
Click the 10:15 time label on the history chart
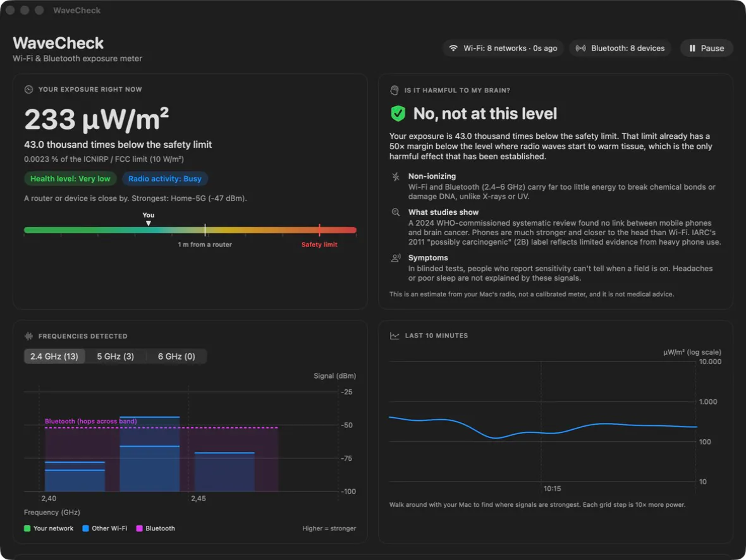pyautogui.click(x=552, y=489)
